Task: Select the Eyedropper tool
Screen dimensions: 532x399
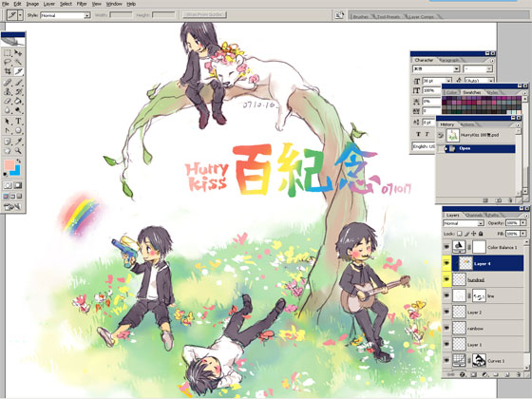Action: [18, 142]
